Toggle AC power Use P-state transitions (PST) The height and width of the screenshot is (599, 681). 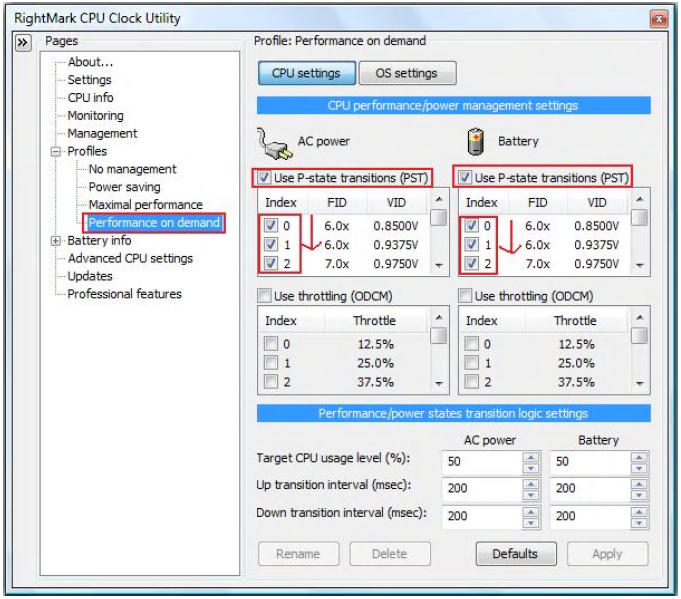(x=264, y=178)
